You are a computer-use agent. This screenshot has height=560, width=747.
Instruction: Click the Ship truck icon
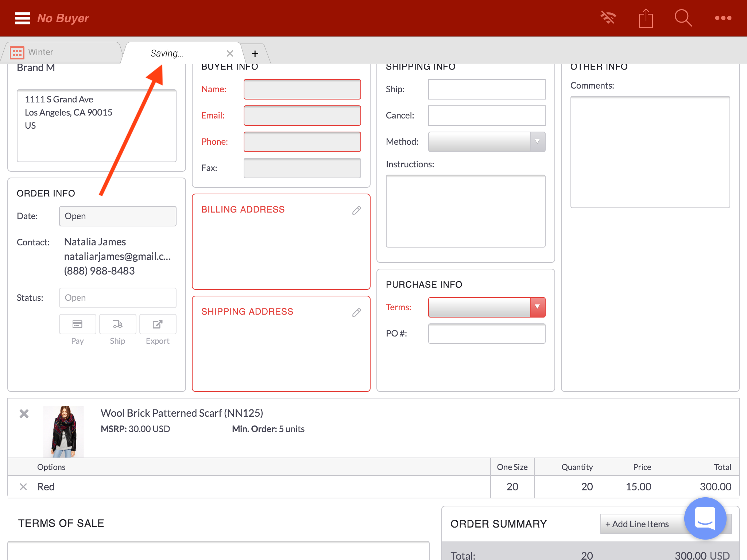[x=117, y=324]
